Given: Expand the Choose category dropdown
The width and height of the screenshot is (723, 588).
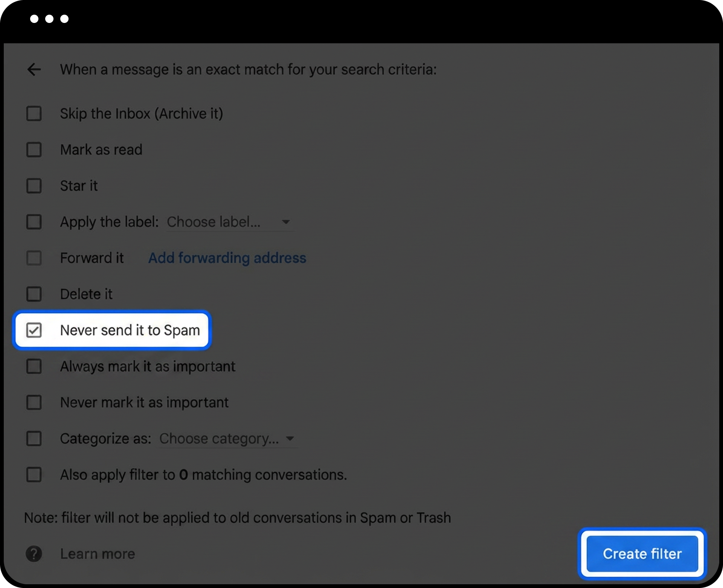Looking at the screenshot, I should point(226,439).
